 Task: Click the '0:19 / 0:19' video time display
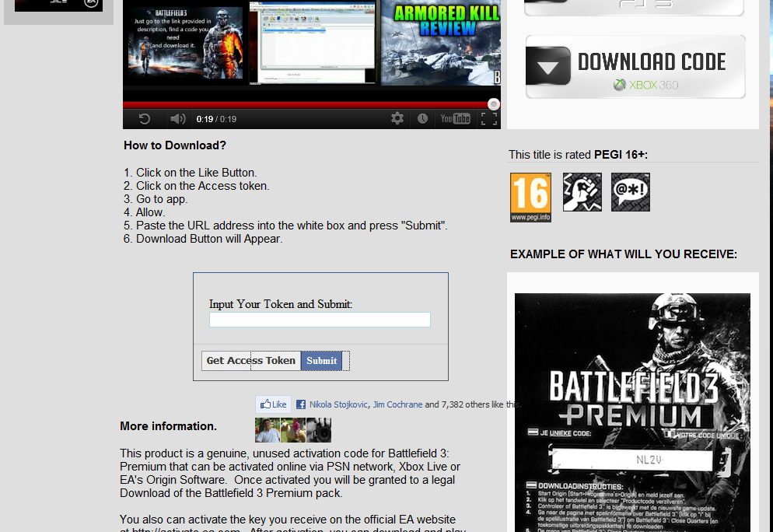coord(216,119)
